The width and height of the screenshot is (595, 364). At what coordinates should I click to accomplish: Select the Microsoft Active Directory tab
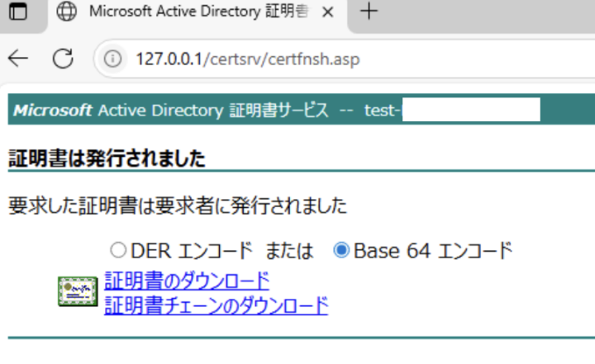tap(198, 12)
